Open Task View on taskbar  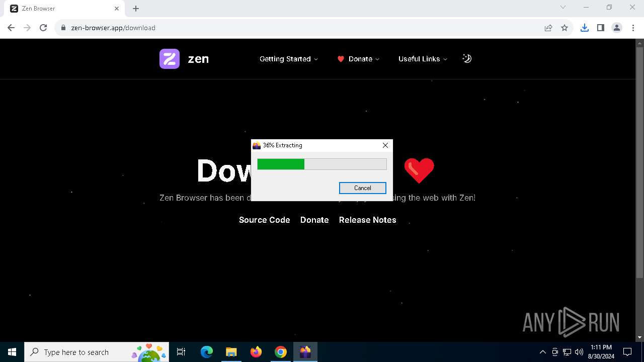click(x=181, y=352)
